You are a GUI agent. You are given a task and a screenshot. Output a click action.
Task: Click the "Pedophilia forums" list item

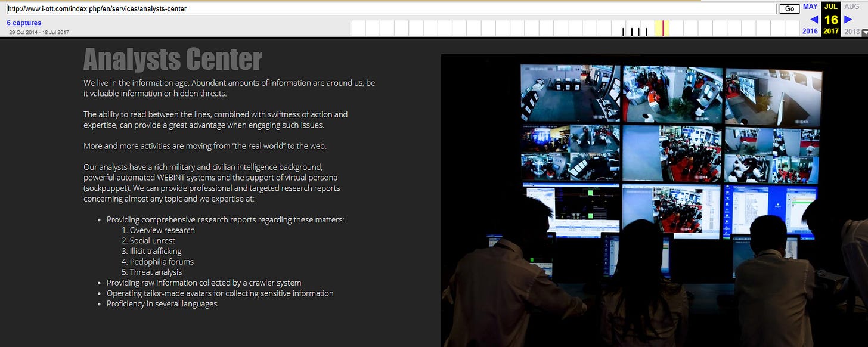click(x=162, y=262)
